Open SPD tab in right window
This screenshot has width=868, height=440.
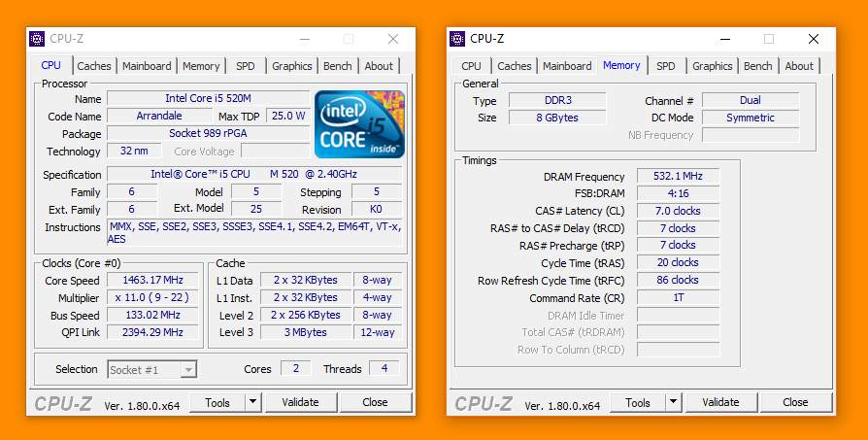tap(666, 66)
